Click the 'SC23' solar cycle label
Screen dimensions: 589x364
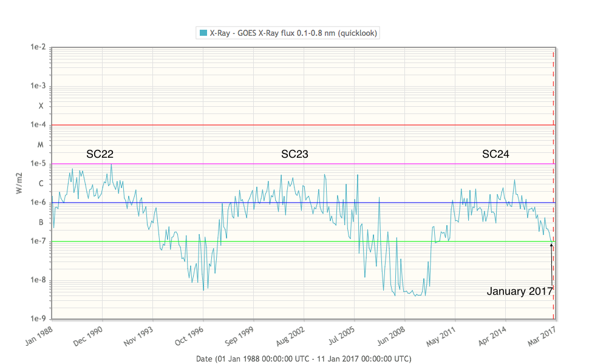295,154
